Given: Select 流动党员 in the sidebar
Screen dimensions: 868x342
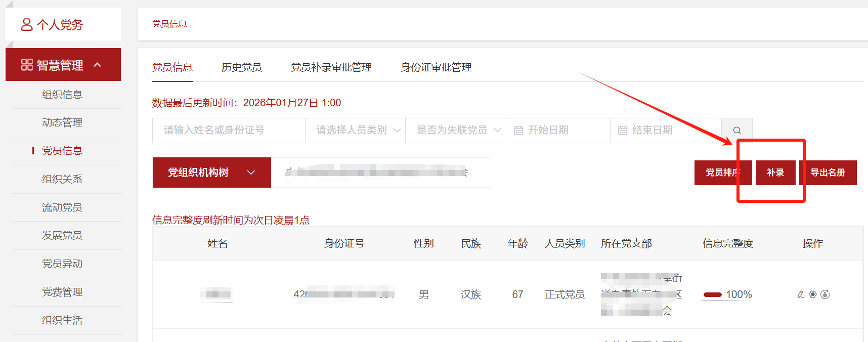Looking at the screenshot, I should click(62, 207).
